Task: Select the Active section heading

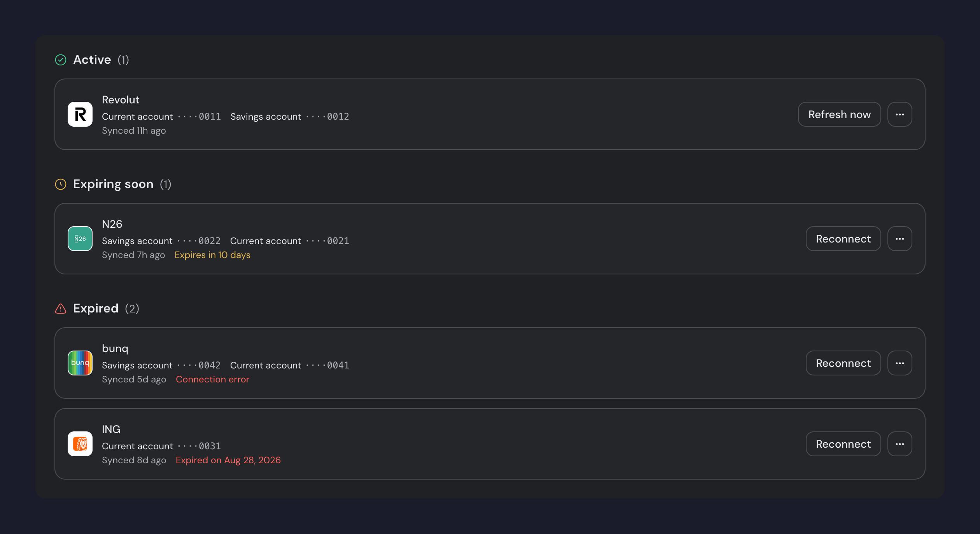Action: (x=92, y=60)
